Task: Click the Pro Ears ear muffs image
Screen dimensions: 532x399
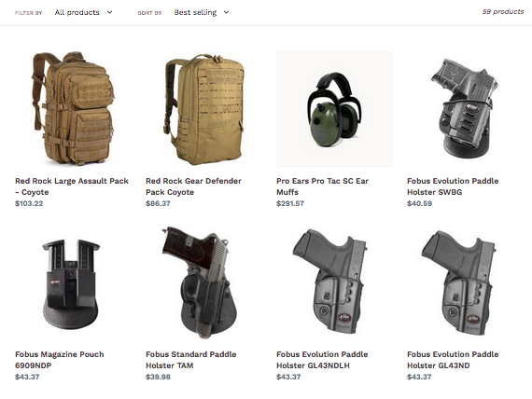Action: 334,109
